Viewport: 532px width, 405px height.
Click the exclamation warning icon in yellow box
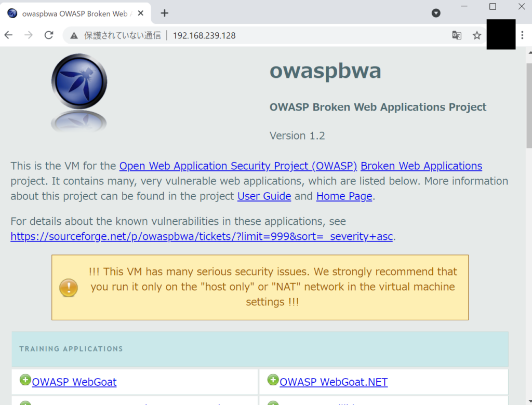(x=68, y=288)
